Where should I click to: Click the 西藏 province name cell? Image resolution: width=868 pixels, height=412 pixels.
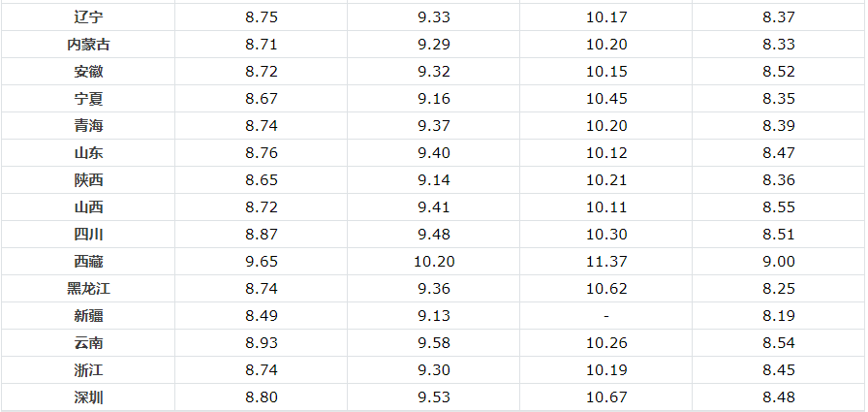pos(88,262)
